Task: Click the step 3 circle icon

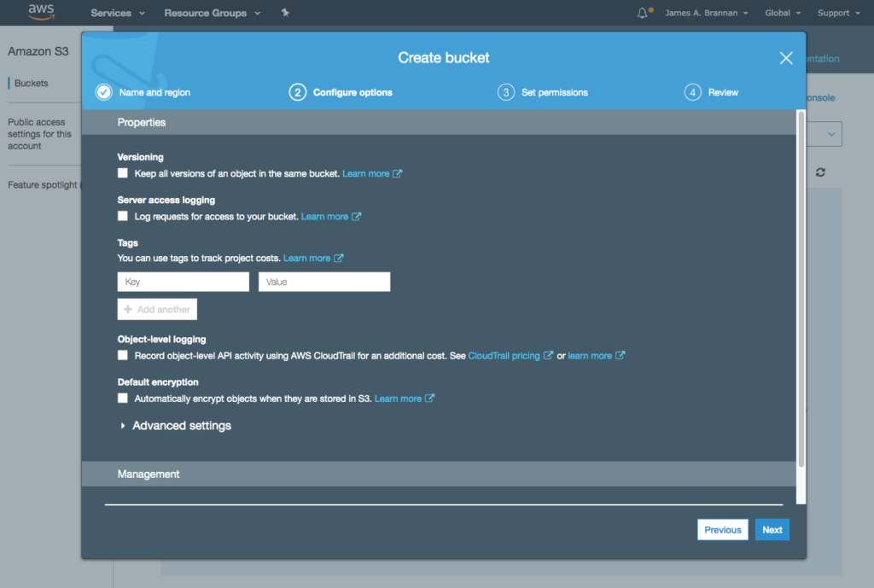Action: tap(506, 92)
